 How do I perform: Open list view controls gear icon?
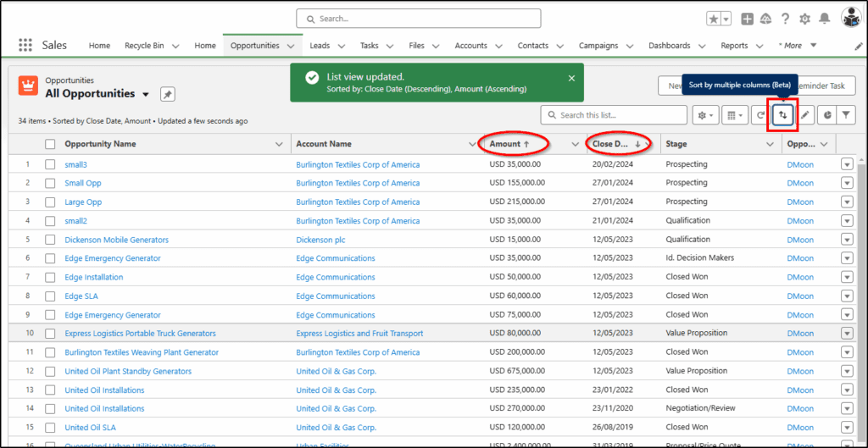[x=705, y=115]
